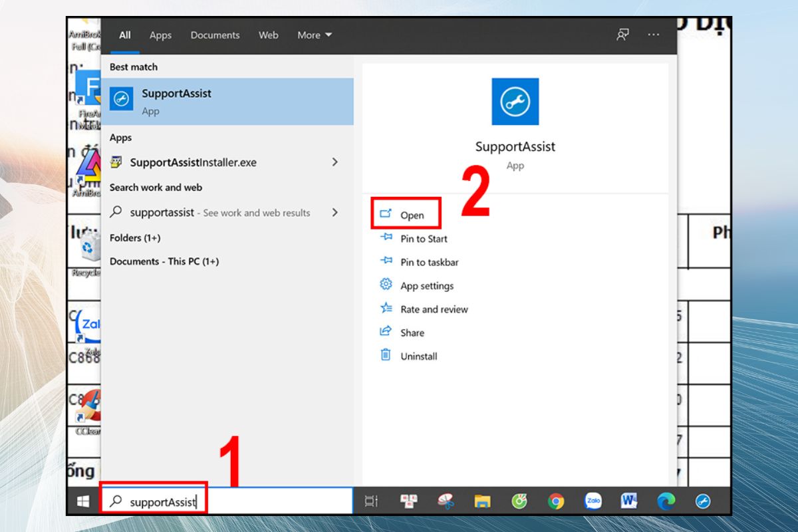Open the taskbar icon next to Task View

(408, 501)
